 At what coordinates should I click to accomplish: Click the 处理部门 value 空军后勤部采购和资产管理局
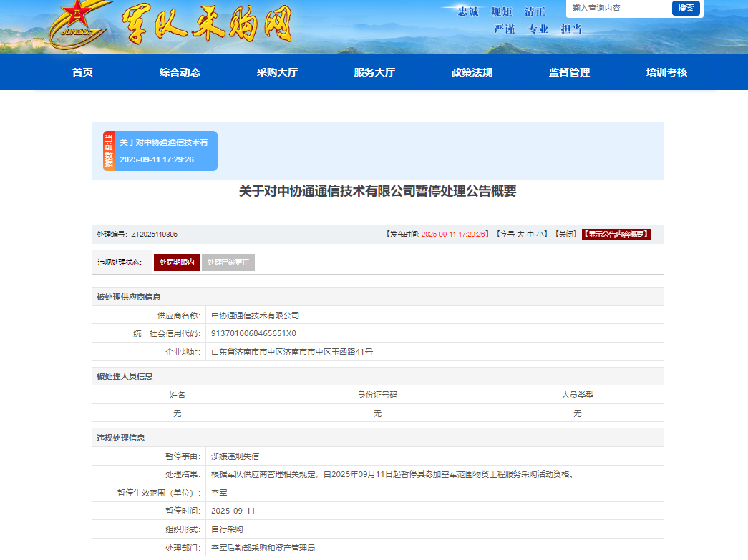(x=263, y=548)
